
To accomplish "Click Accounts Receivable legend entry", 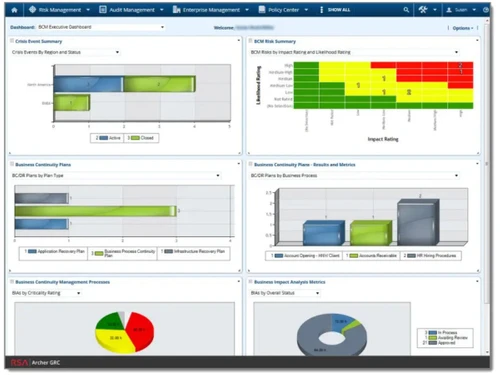I will 371,256.
